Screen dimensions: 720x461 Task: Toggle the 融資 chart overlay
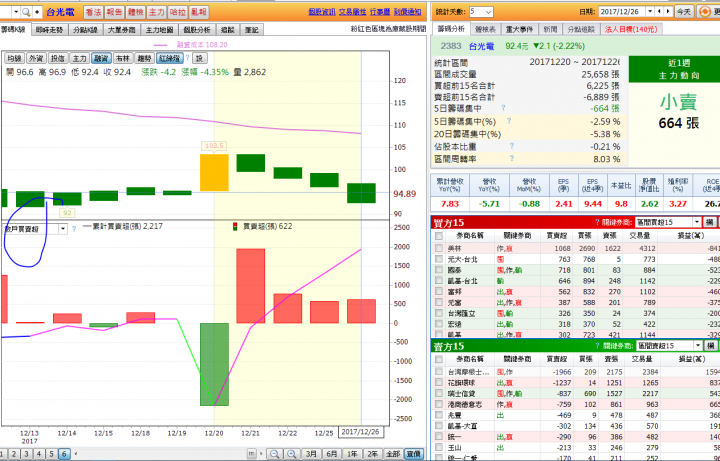(x=101, y=58)
